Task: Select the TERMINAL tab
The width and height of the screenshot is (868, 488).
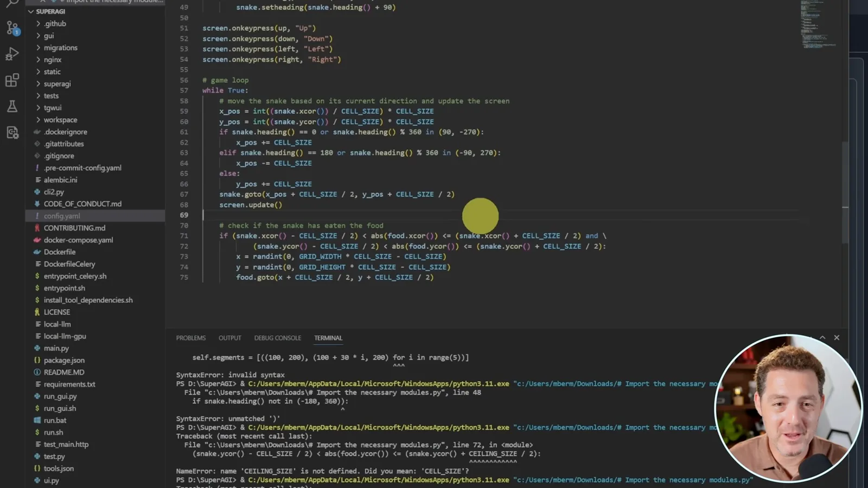Action: (328, 338)
